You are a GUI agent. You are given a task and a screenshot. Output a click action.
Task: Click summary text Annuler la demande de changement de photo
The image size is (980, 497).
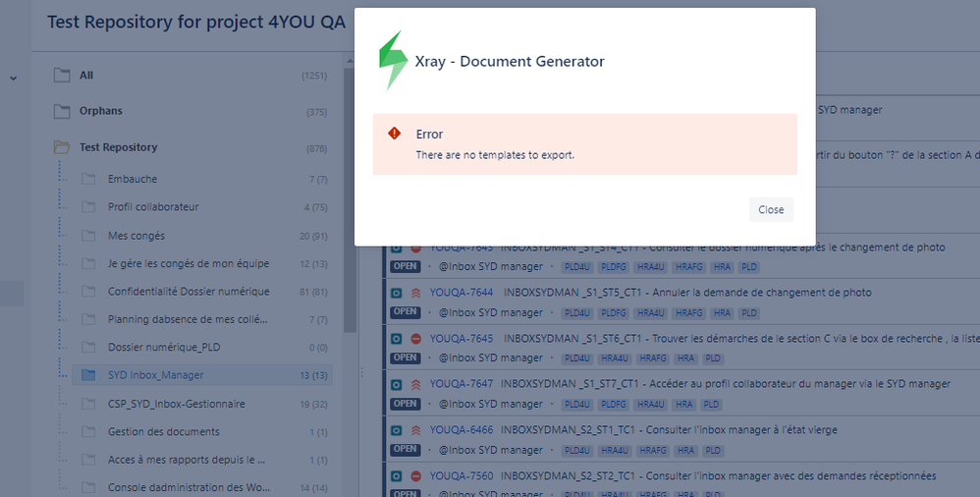(761, 293)
